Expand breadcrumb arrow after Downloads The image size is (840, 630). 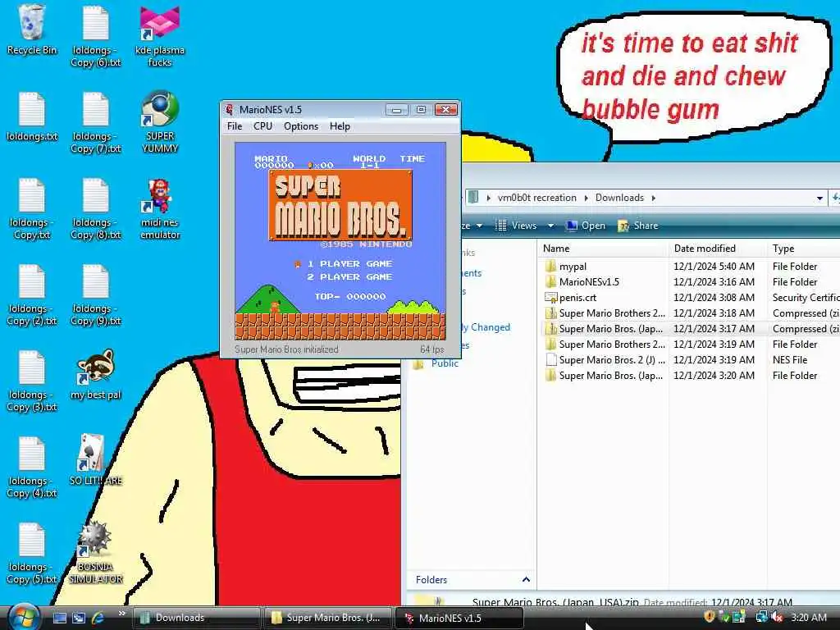(x=654, y=198)
